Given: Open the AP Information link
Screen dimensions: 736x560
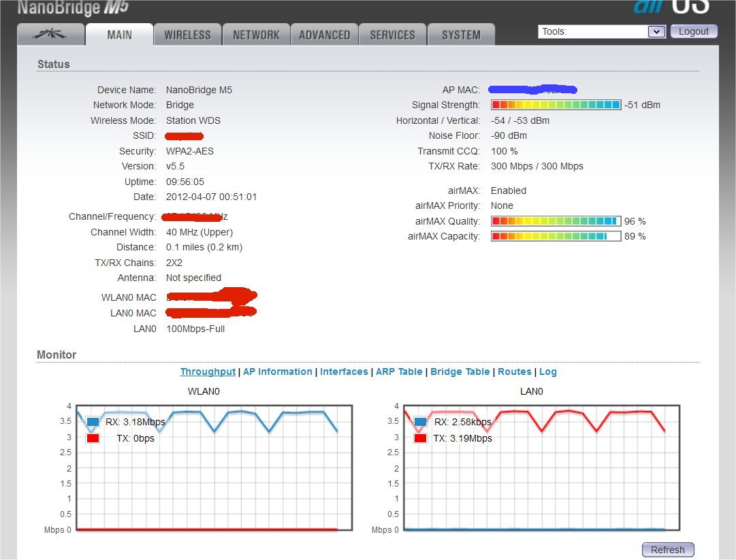Looking at the screenshot, I should [x=277, y=372].
